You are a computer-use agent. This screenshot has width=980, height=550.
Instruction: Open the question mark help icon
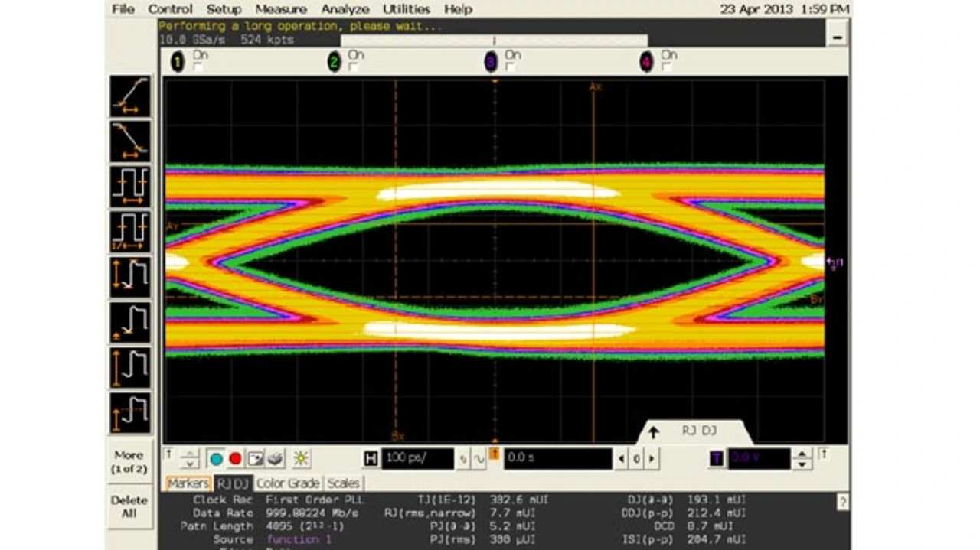pos(843,503)
